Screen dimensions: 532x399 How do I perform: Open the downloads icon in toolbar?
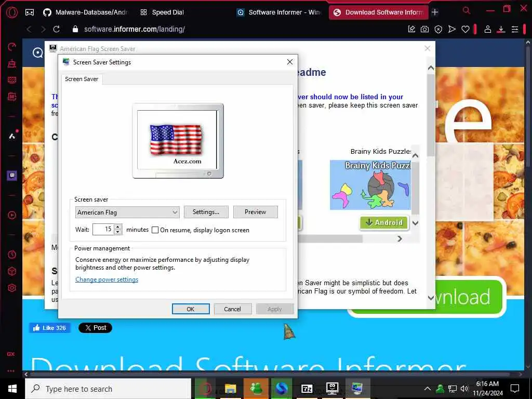pos(501,30)
